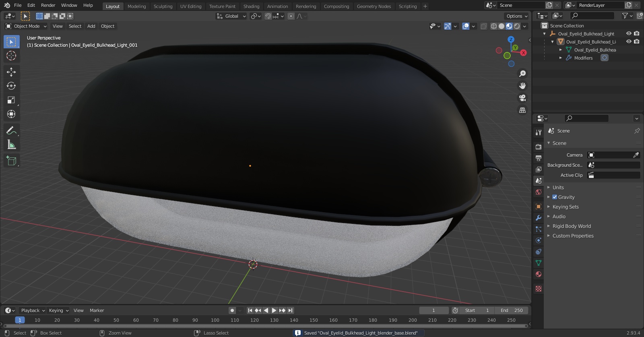
Task: Switch to the Shading workspace tab
Action: (x=251, y=6)
